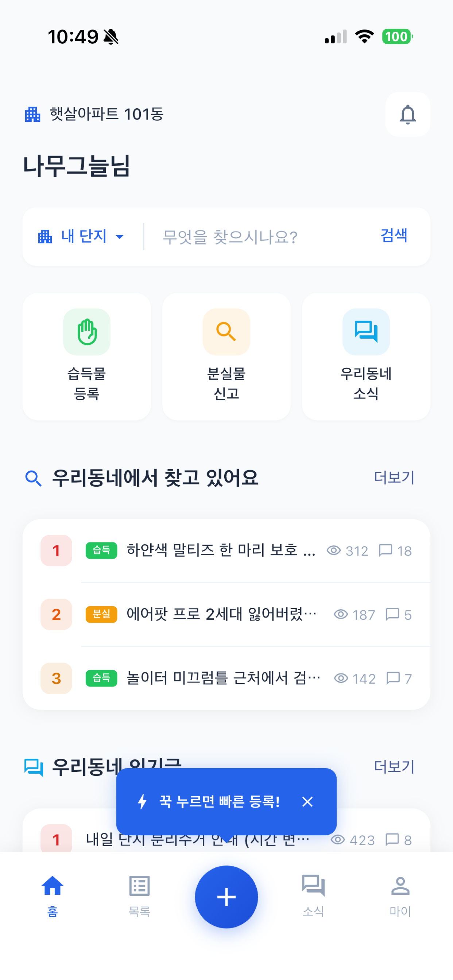Open the 에어팟 프로 2세대 lost post
The width and height of the screenshot is (453, 980).
[226, 614]
